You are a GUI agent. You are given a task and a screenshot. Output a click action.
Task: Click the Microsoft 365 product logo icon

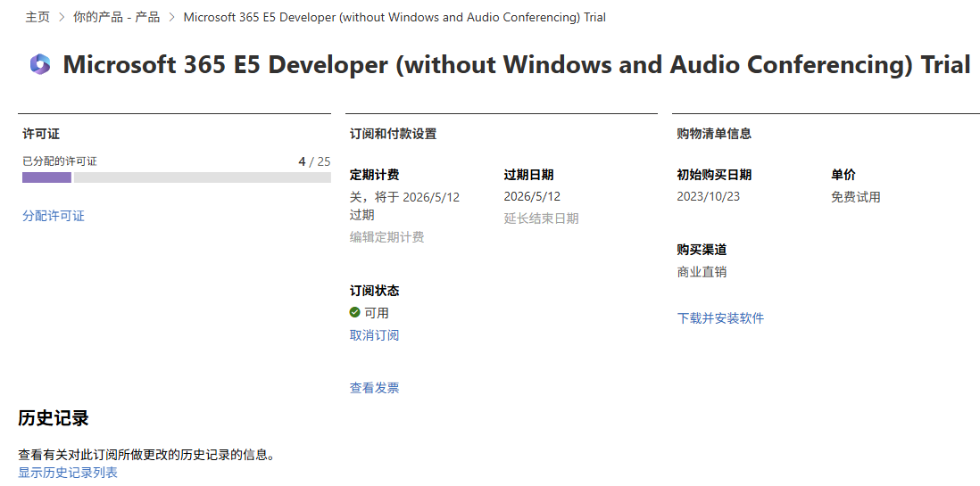coord(40,64)
